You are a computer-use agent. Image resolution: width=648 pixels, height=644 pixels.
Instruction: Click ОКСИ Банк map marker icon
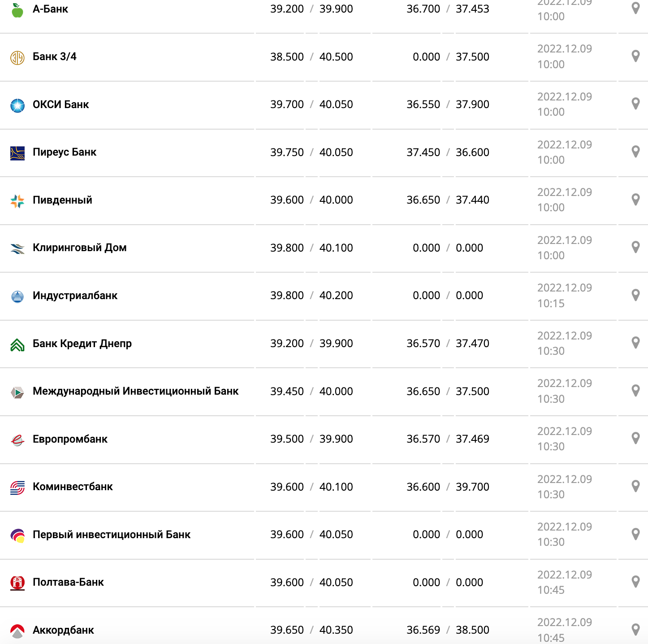point(635,104)
